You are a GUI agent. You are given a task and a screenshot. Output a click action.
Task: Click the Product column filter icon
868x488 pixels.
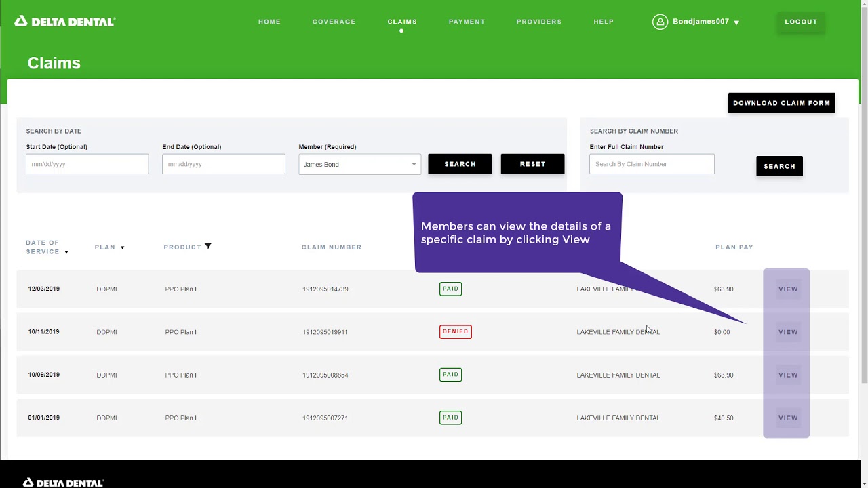[x=208, y=246]
